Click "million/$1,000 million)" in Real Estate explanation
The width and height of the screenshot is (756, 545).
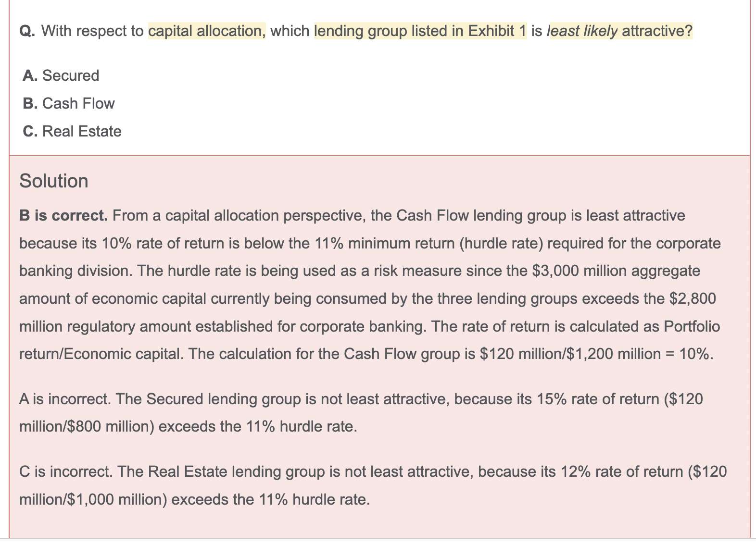click(93, 499)
